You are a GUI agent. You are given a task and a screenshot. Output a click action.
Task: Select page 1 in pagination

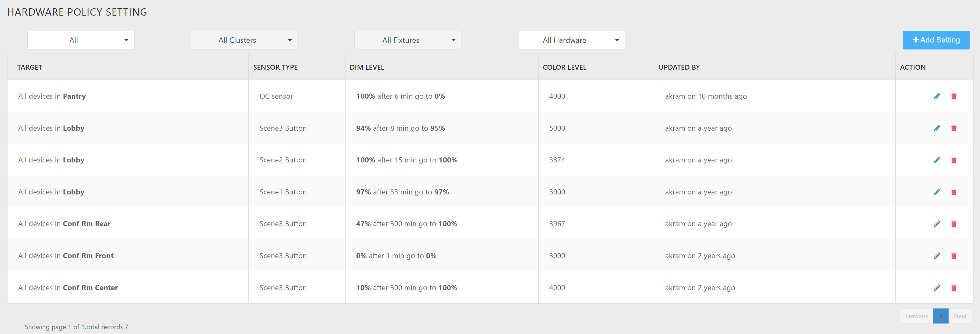point(941,316)
